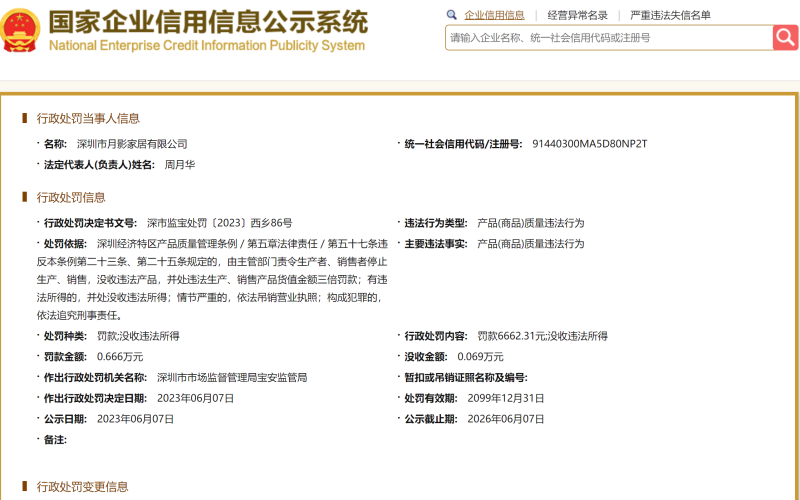Focus the enterprise name search input field
800x500 pixels.
tap(609, 38)
